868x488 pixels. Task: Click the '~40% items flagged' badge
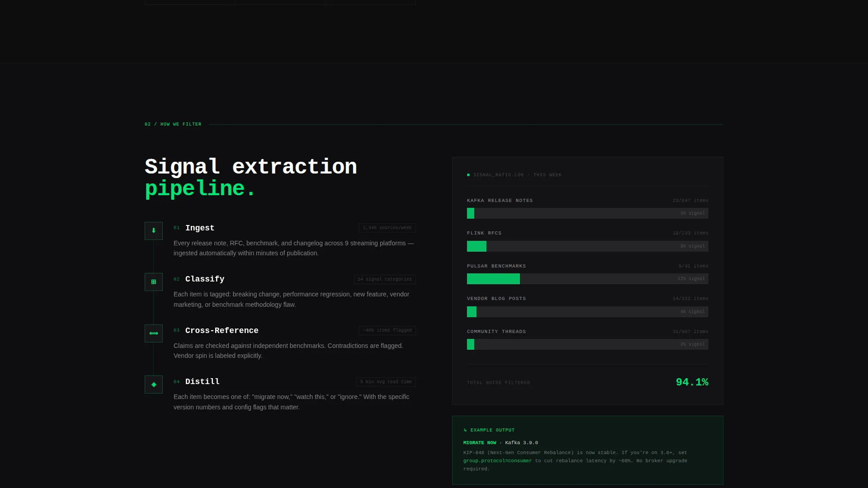(387, 331)
